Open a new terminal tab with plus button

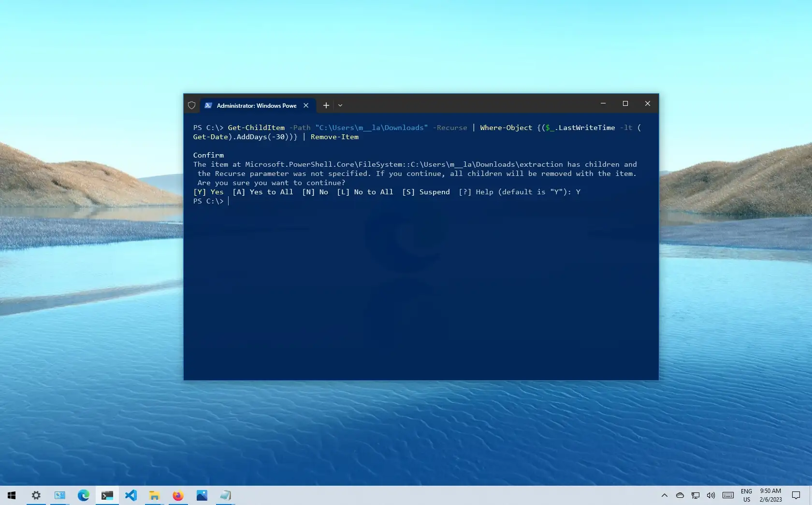pyautogui.click(x=326, y=105)
